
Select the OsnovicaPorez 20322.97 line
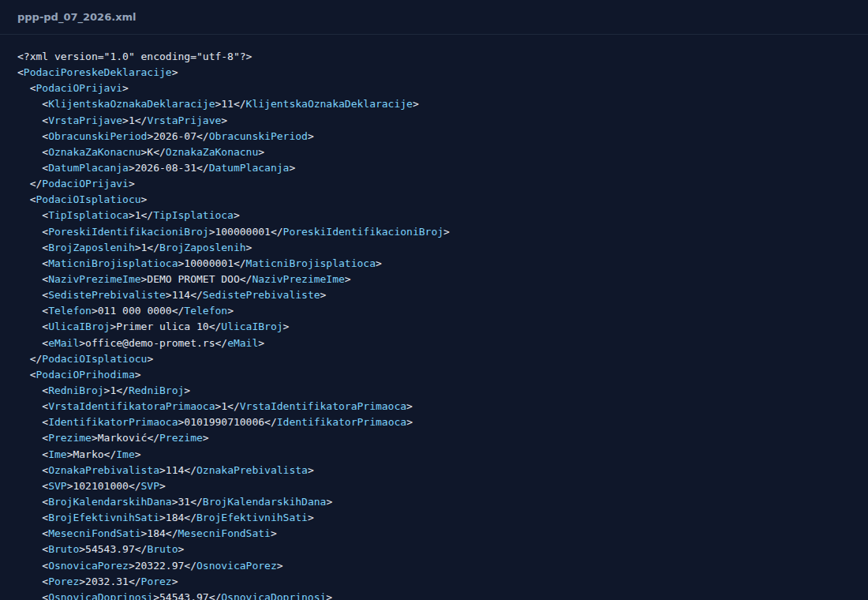pyautogui.click(x=163, y=566)
